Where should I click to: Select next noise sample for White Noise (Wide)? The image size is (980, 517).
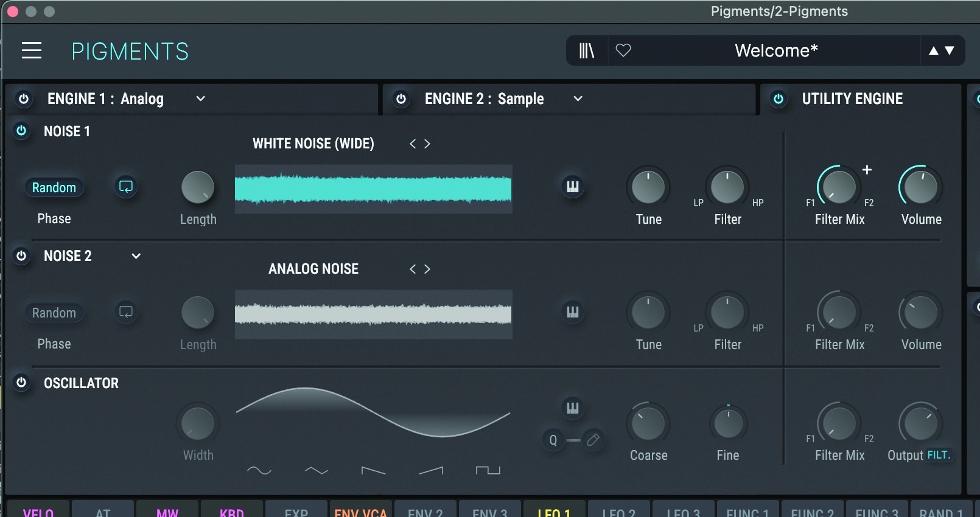pos(427,144)
